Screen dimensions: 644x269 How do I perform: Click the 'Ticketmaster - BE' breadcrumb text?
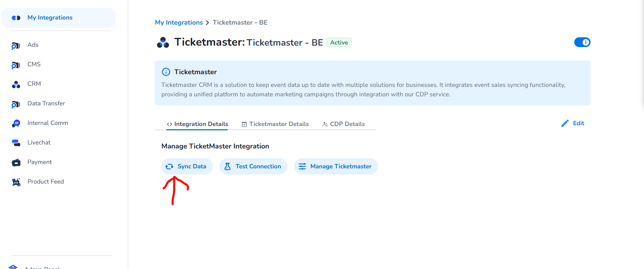[x=240, y=22]
